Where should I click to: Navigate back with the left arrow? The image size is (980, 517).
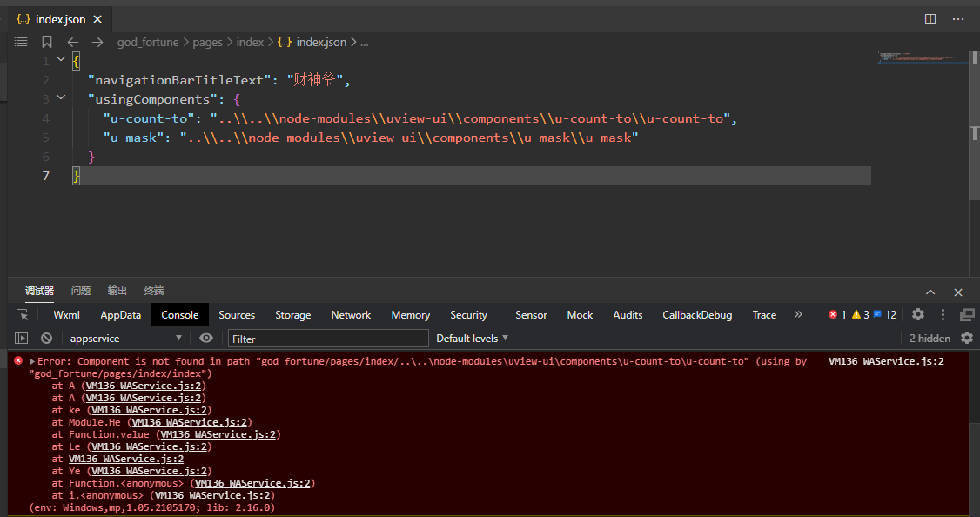pyautogui.click(x=73, y=42)
